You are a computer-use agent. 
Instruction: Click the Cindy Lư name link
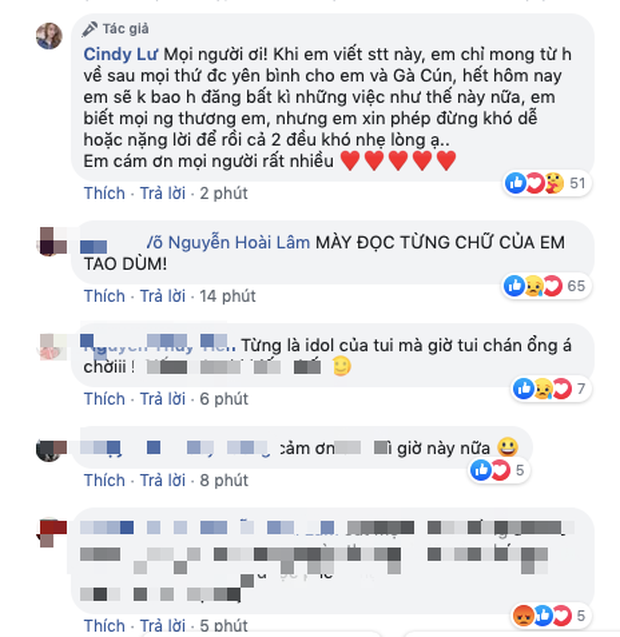click(x=120, y=54)
